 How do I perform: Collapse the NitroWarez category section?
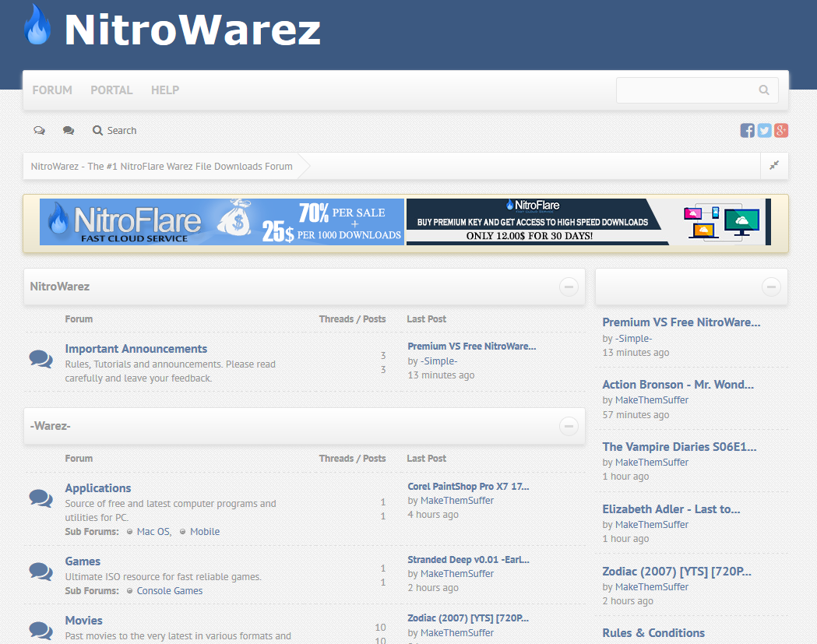pos(569,287)
